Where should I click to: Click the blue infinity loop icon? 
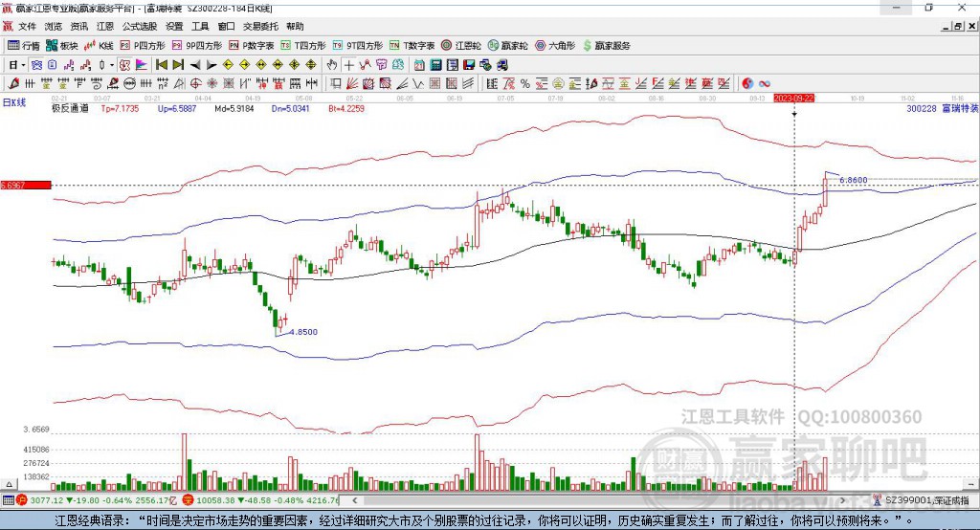(x=765, y=84)
